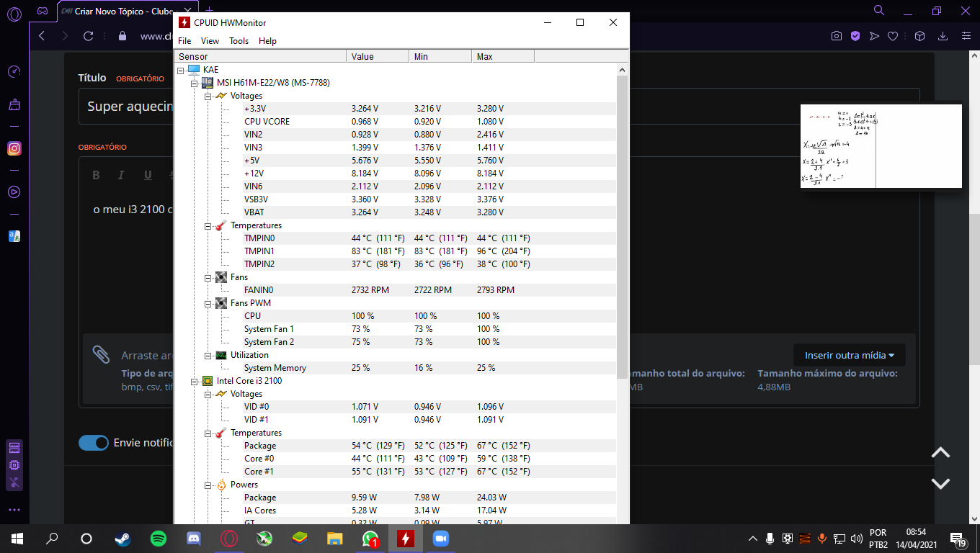Toggle bold formatting in the post editor
Image resolution: width=980 pixels, height=553 pixels.
coord(96,175)
